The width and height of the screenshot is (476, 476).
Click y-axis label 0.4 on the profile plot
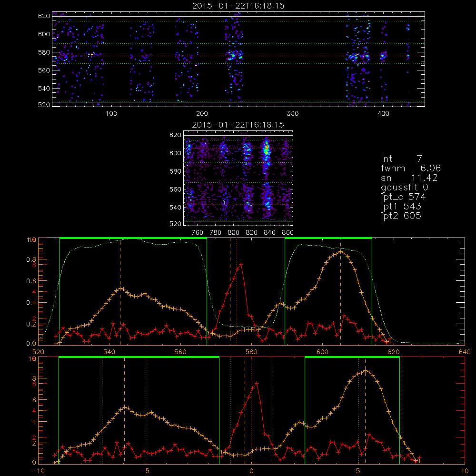tap(31, 303)
